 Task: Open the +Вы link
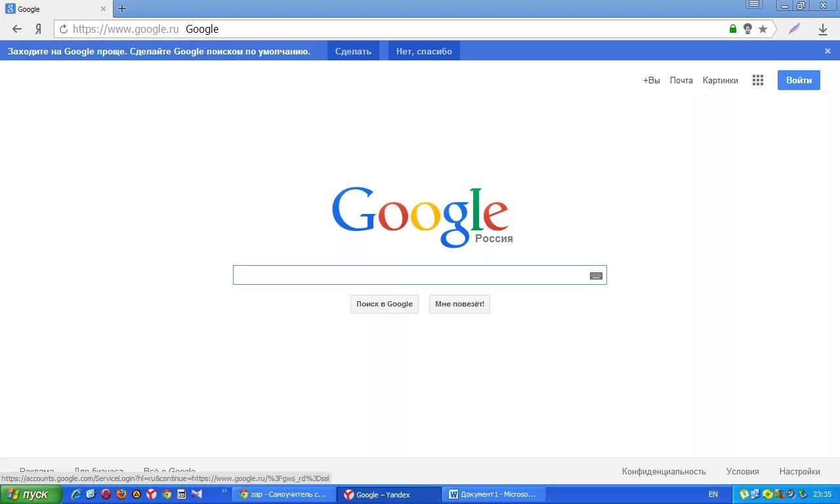click(652, 80)
